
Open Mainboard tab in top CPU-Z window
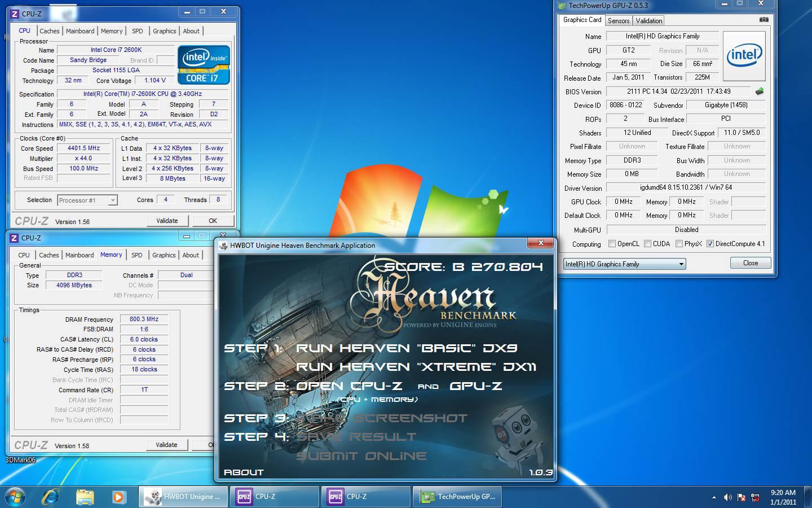[80, 31]
